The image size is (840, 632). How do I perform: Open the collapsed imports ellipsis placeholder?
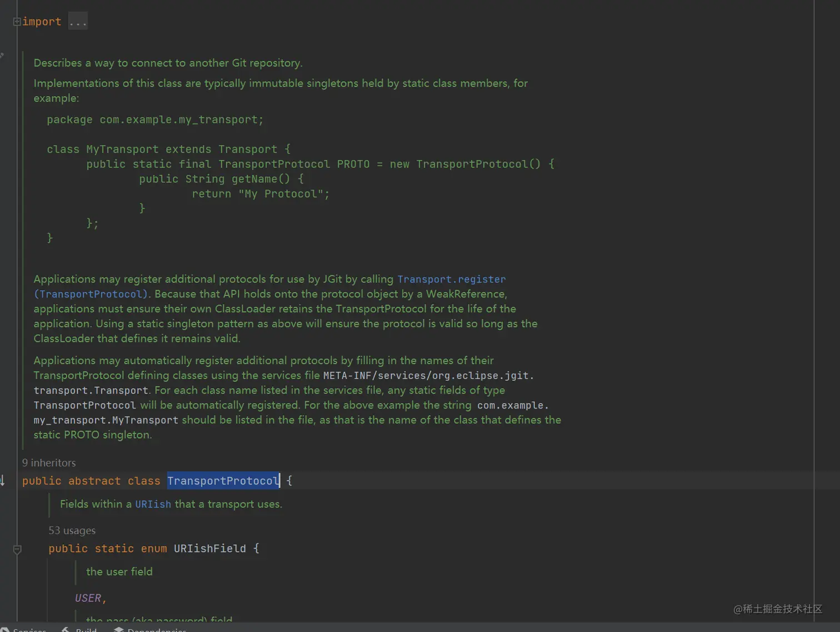click(x=78, y=22)
